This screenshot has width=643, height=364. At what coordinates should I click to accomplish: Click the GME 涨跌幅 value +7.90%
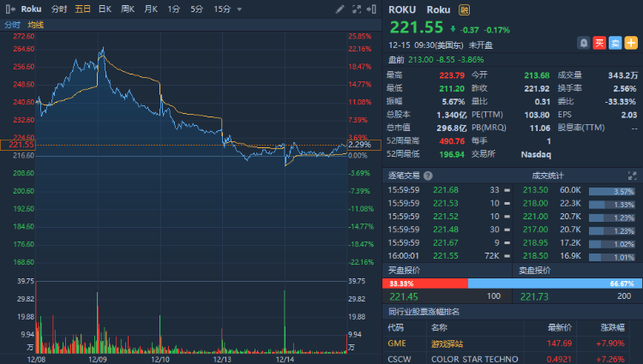(610, 343)
